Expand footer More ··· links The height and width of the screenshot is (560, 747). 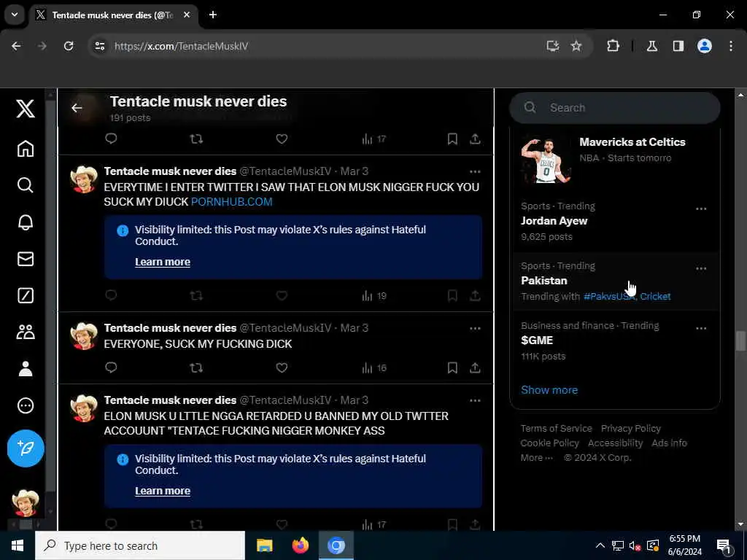537,458
